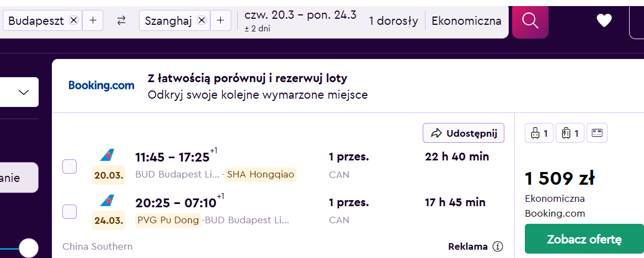Click the magenta search magnifier button
The image size is (644, 258).
tap(530, 20)
